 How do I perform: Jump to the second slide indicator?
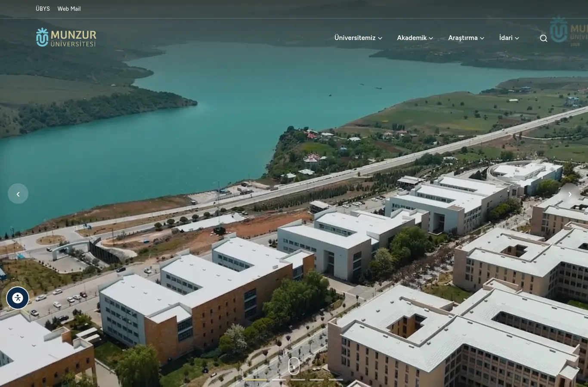279,380
